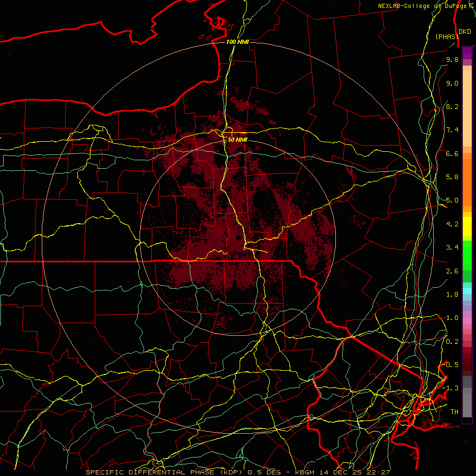Click the 50 NMI range ring label

tap(237, 140)
